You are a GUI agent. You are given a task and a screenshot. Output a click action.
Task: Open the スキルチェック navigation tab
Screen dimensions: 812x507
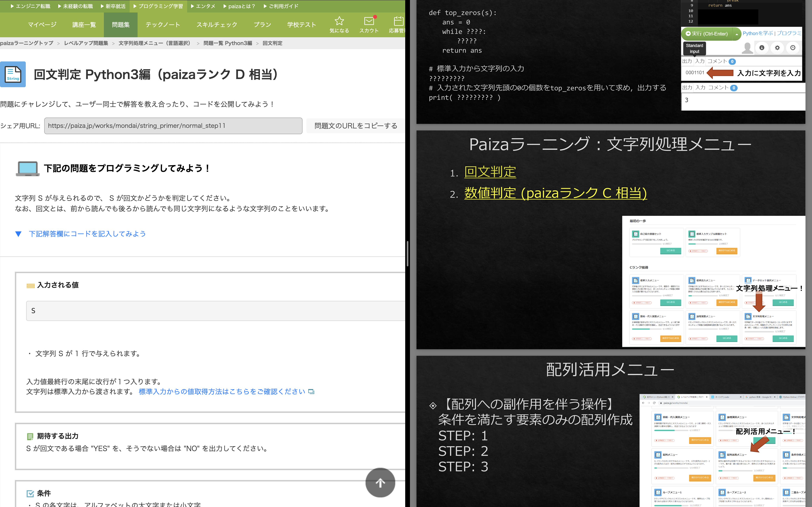coord(217,25)
